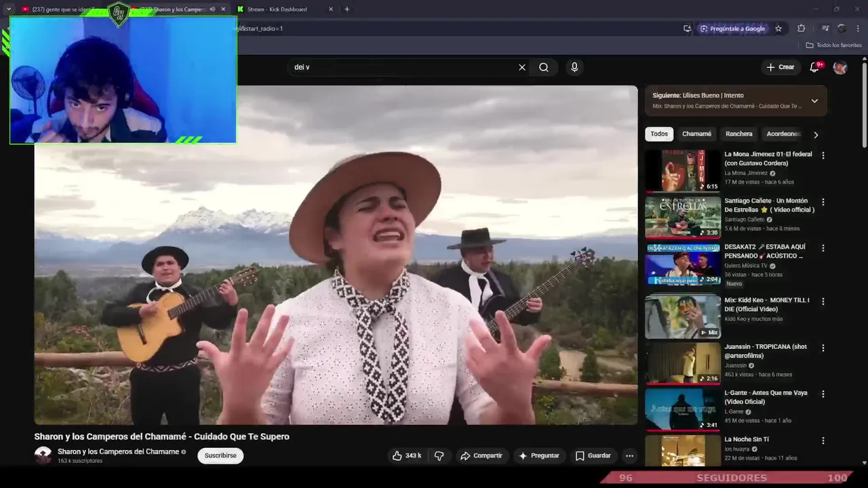Open Todos los favoritos bookmarks folder
The image size is (868, 488).
coord(833,45)
